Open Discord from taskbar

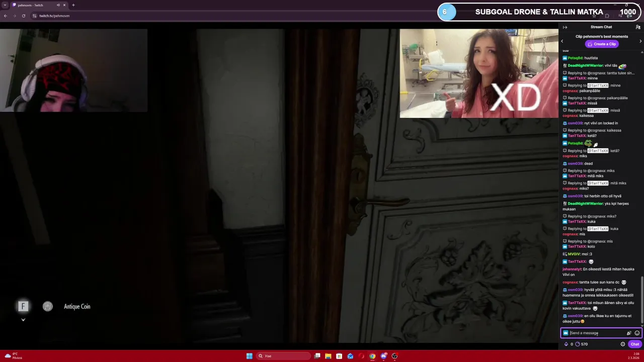click(x=383, y=356)
